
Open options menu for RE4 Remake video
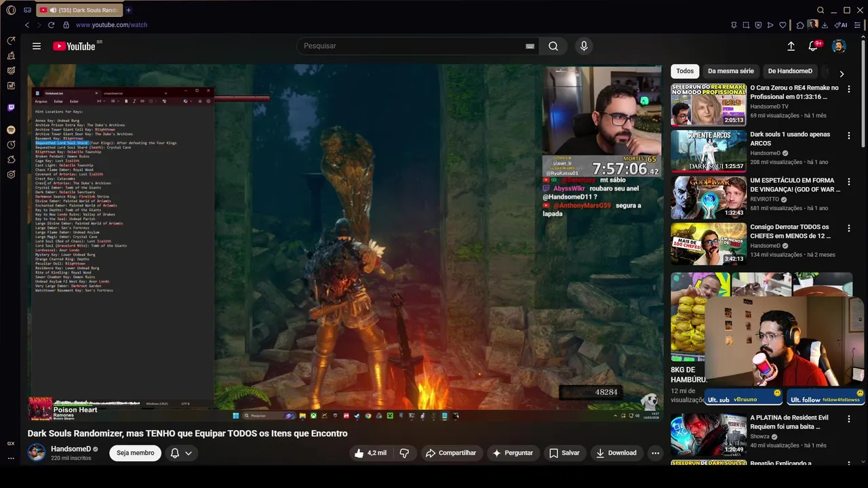pos(848,89)
